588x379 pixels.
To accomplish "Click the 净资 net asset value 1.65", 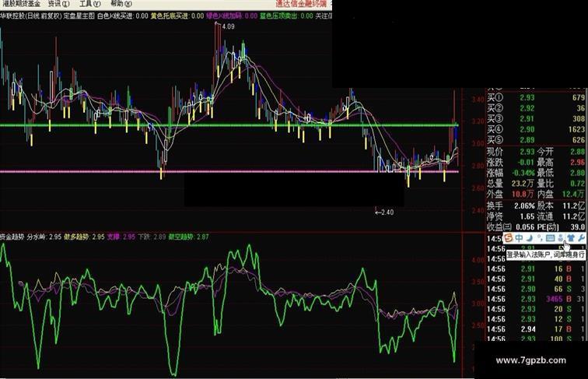I will click(527, 216).
